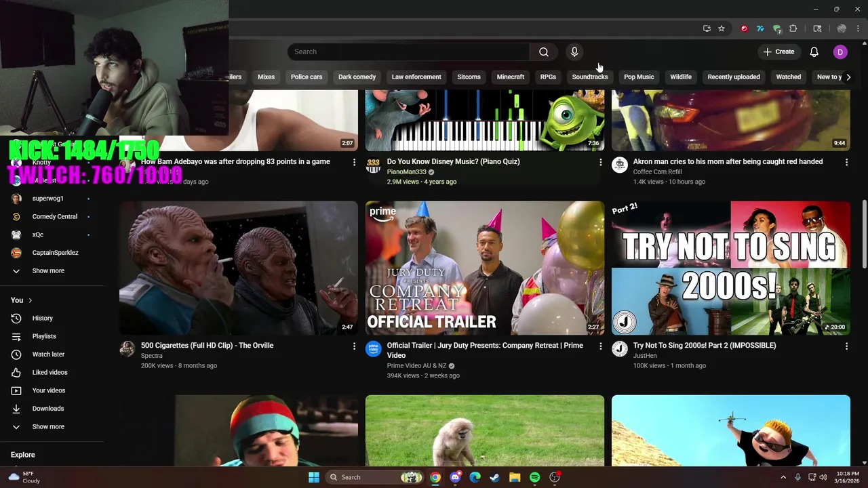Select the Sitcoms category chip
Viewport: 868px width, 488px height.
click(x=469, y=77)
